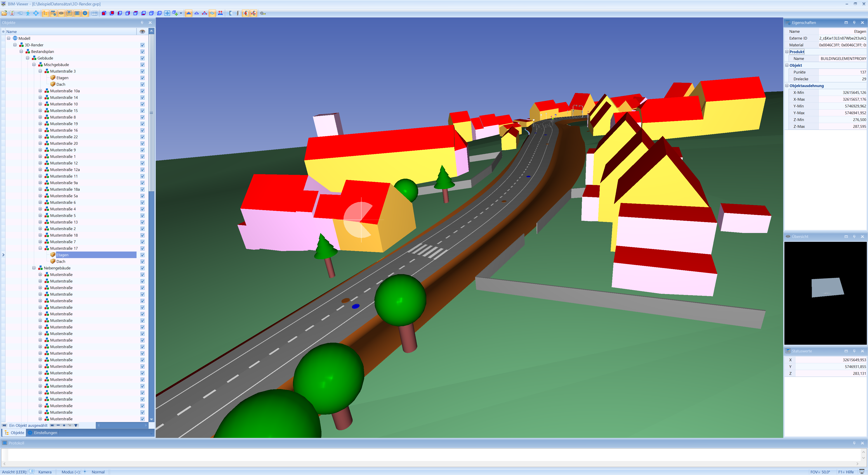Viewport: 868px width, 475px height.
Task: Select the Dach item under Musterstraße 17
Action: pos(61,261)
